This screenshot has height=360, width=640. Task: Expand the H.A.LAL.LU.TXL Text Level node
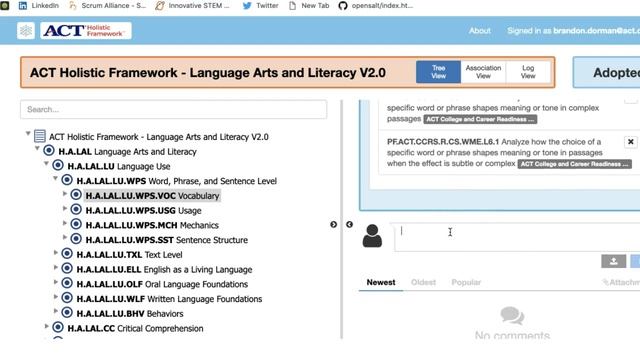coord(56,252)
